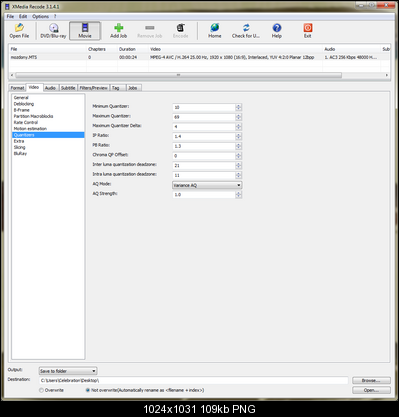Select the Not overwrite radio button

[x=88, y=390]
